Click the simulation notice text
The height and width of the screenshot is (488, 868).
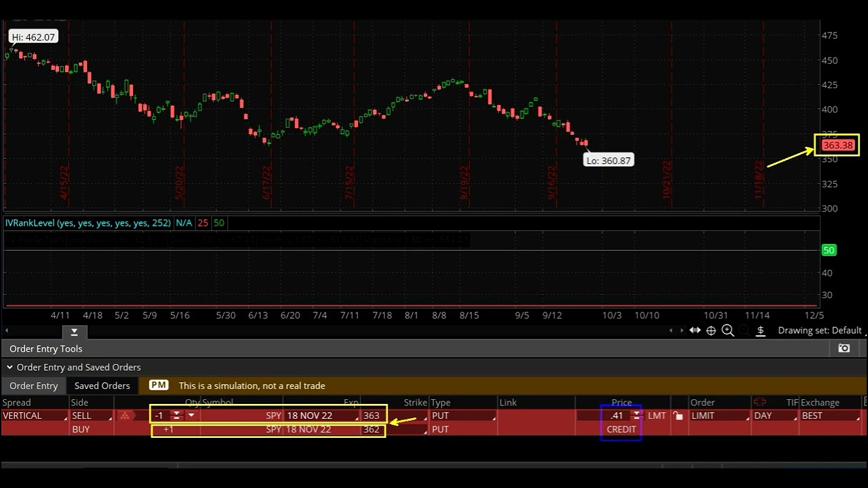(252, 386)
